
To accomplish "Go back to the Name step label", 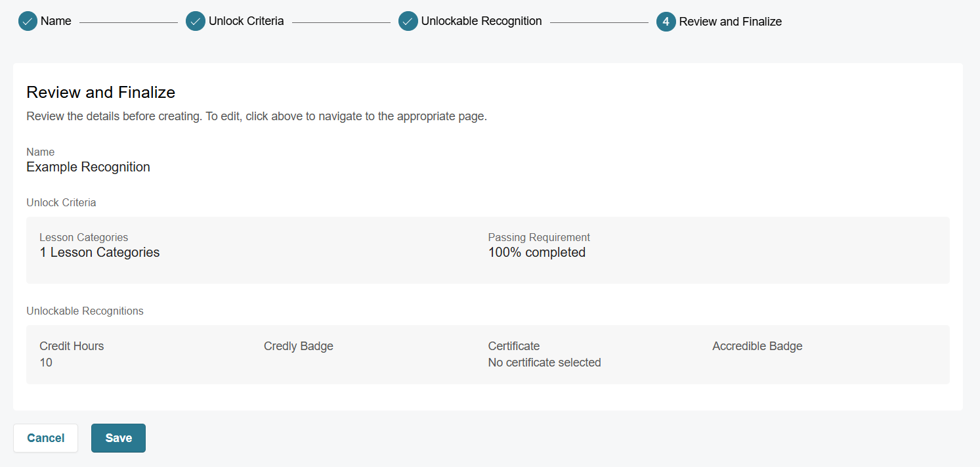I will point(56,21).
